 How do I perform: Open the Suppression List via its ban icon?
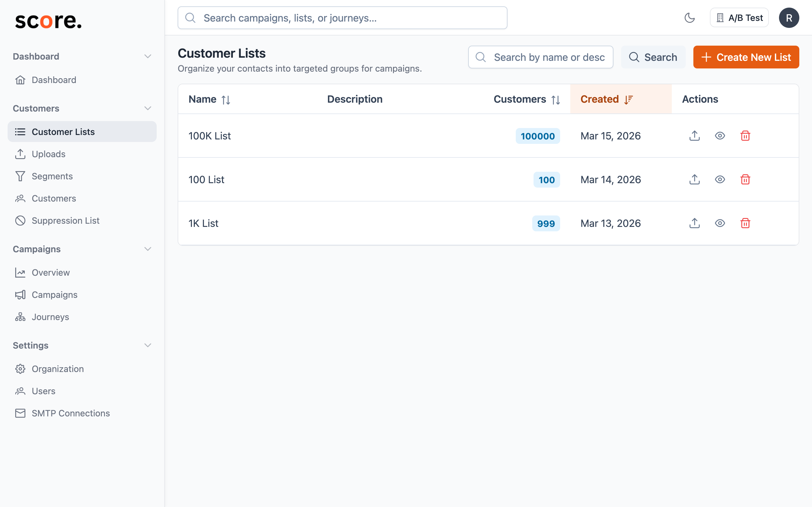click(x=20, y=220)
